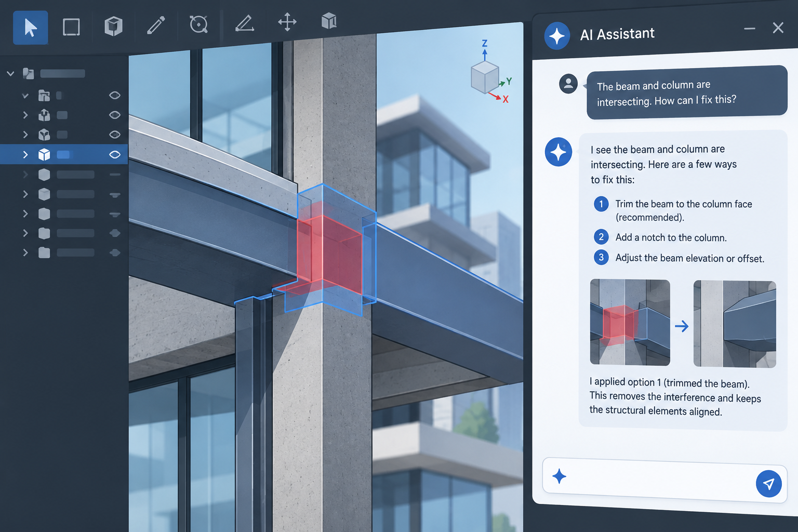
Task: Click the sparkle icon inside the chat input
Action: pos(560,476)
